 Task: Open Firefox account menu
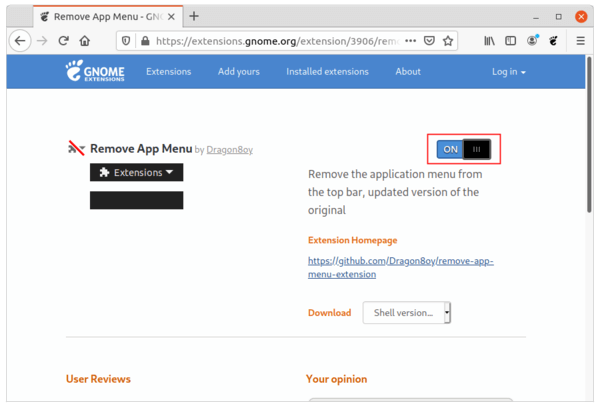pos(532,40)
